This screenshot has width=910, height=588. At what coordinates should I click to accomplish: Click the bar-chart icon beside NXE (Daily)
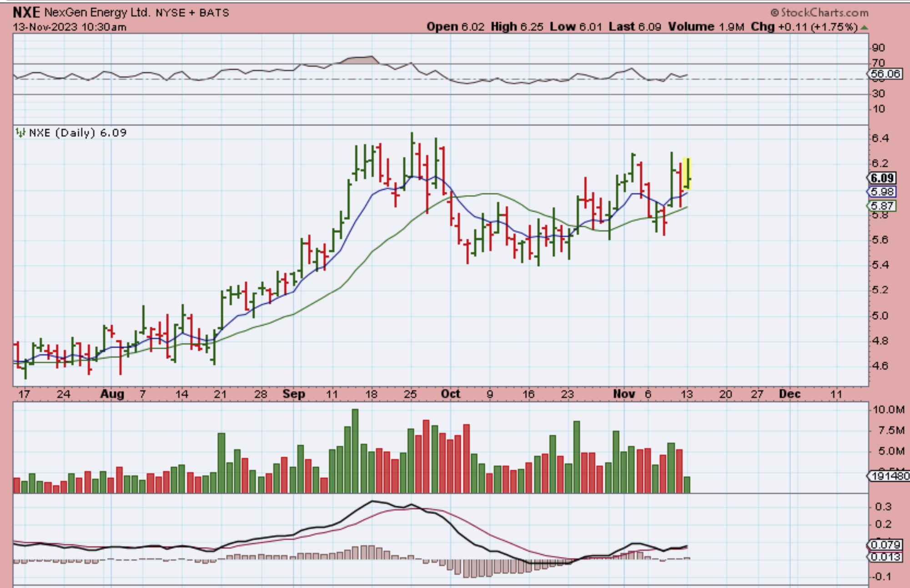click(20, 133)
